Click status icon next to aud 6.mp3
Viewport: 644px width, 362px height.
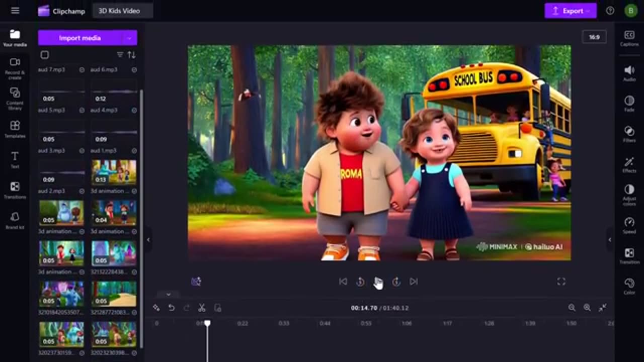click(x=134, y=70)
